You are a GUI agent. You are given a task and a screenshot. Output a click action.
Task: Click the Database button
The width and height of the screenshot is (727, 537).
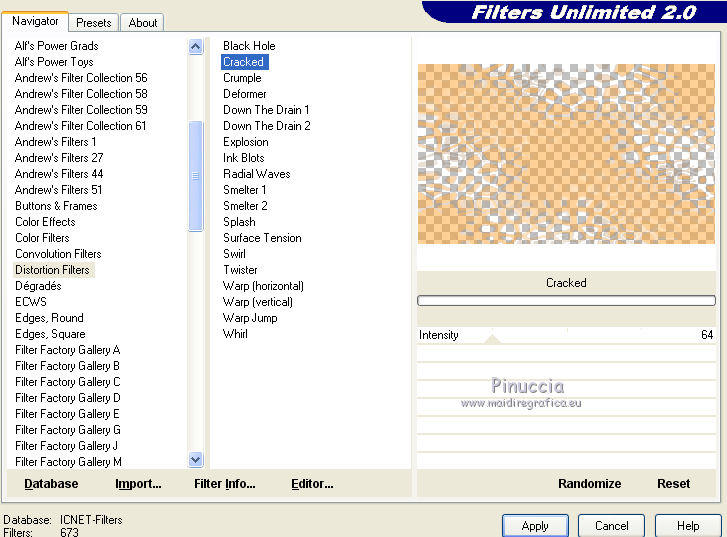(x=51, y=484)
